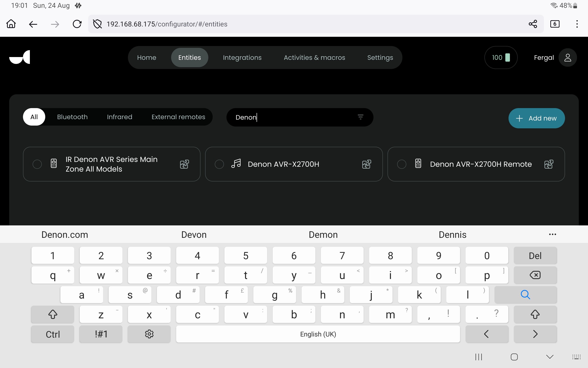
Task: Tap the keyboard switcher icon
Action: (576, 357)
